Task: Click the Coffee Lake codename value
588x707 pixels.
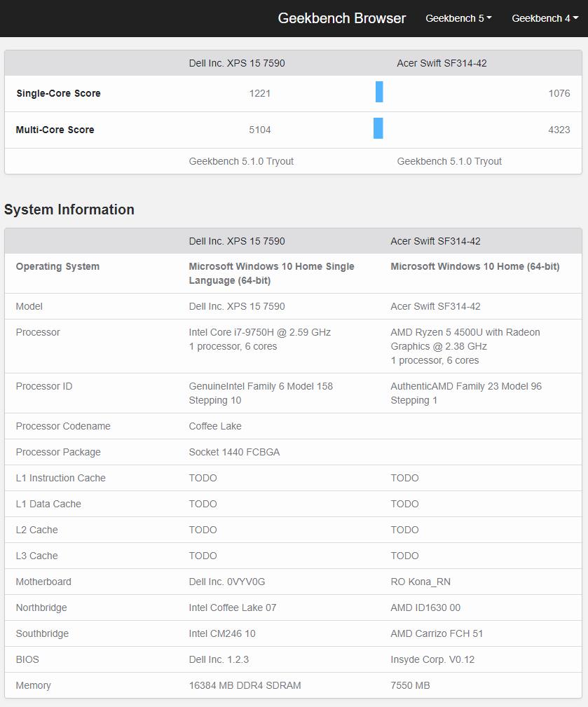Action: tap(215, 426)
